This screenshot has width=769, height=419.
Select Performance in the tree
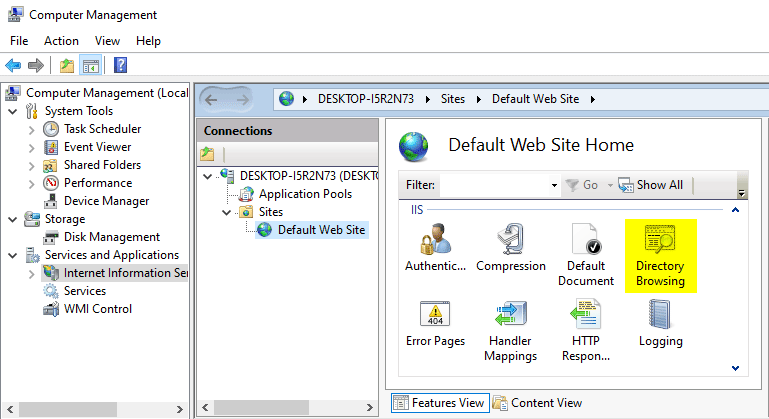[98, 183]
